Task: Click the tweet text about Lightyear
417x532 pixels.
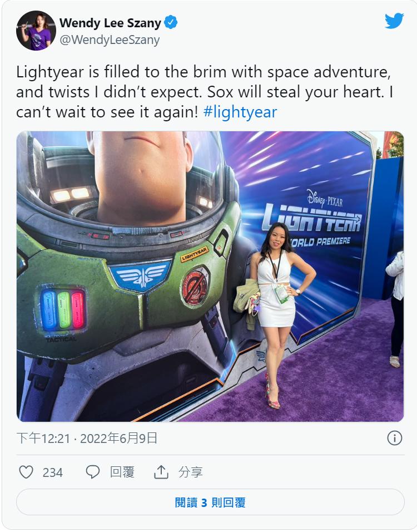Action: (x=205, y=92)
